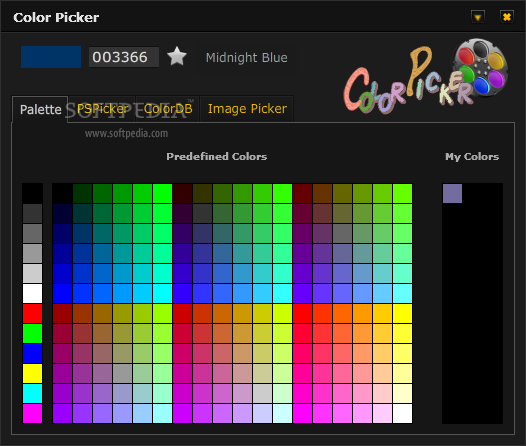Select the bright yellow-green swatch at grid top-right
This screenshot has height=446, width=526.
point(402,193)
